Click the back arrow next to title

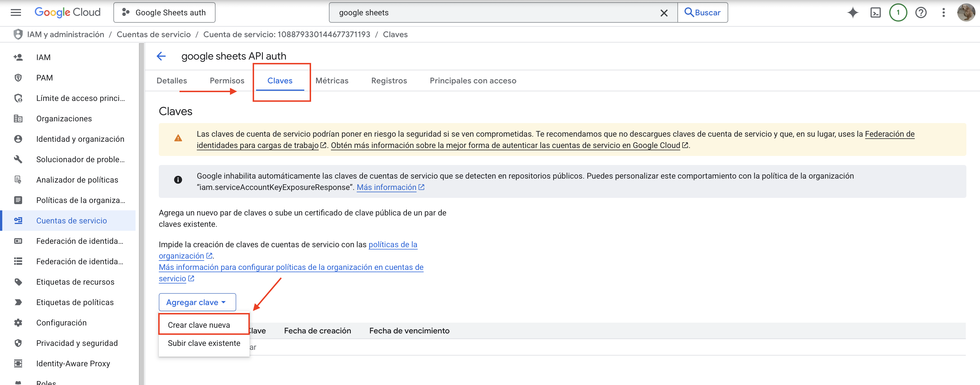coord(161,56)
